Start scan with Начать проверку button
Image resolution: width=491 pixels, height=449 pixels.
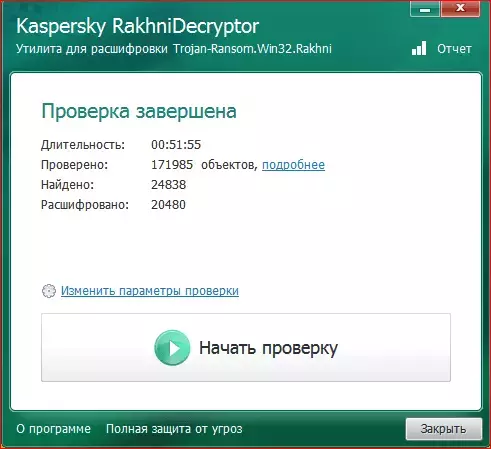point(246,347)
